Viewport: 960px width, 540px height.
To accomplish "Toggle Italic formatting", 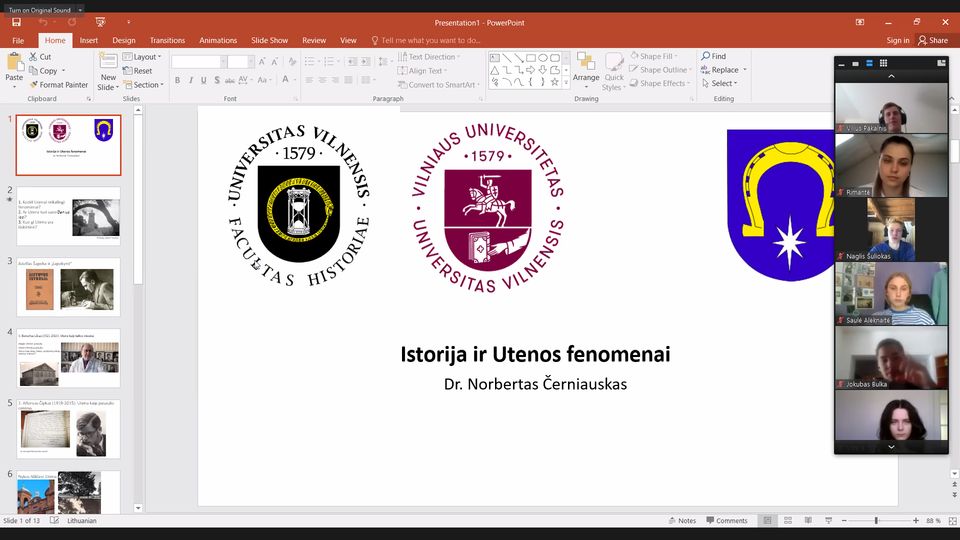I will (x=190, y=80).
